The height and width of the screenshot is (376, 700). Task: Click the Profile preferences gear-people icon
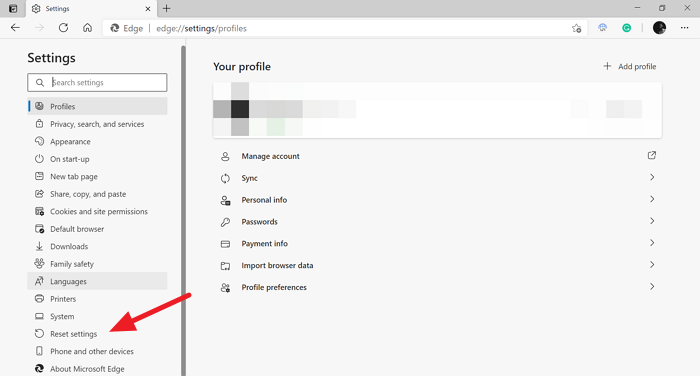click(225, 288)
